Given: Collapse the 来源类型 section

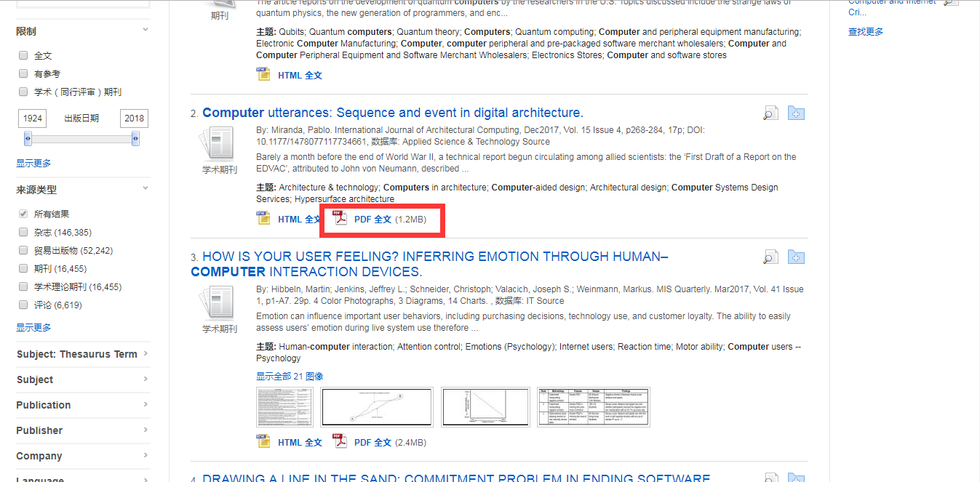Looking at the screenshot, I should click(x=146, y=189).
